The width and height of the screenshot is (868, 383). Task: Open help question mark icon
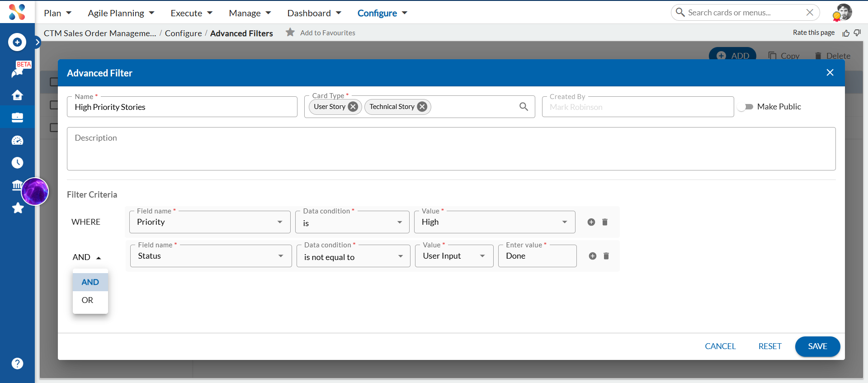pyautogui.click(x=17, y=364)
